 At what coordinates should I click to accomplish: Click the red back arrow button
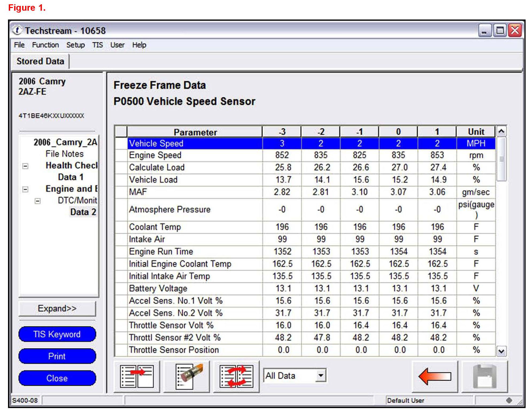435,376
